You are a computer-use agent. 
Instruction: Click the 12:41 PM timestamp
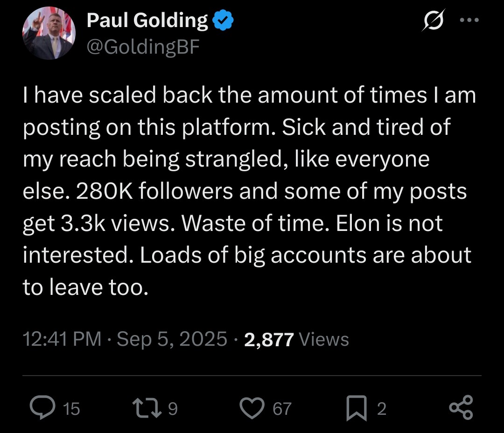coord(62,339)
